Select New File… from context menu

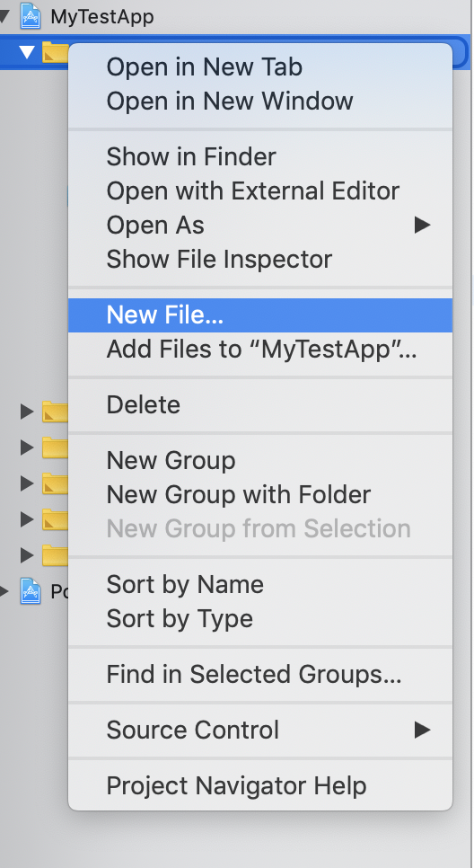click(260, 315)
